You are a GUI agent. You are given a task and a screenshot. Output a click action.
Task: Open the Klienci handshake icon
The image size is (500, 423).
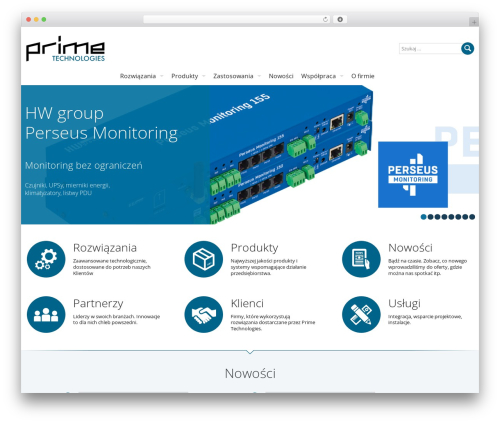(204, 314)
